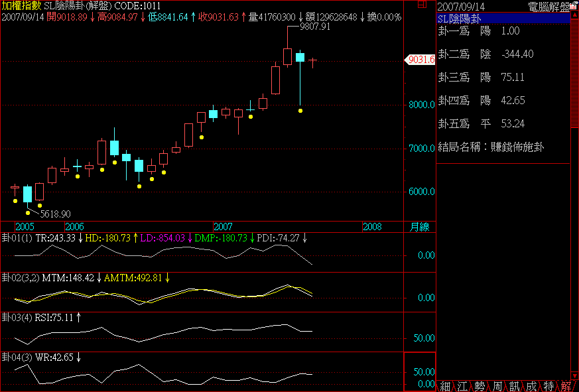This screenshot has width=579, height=392.
Task: Click the 2007 marker on the time axis
Action: (223, 227)
